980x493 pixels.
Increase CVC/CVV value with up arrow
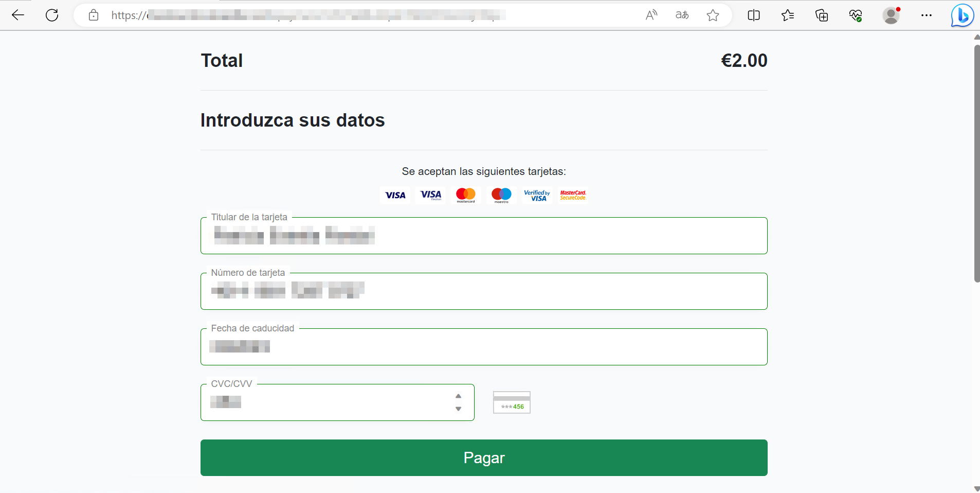[x=458, y=396]
